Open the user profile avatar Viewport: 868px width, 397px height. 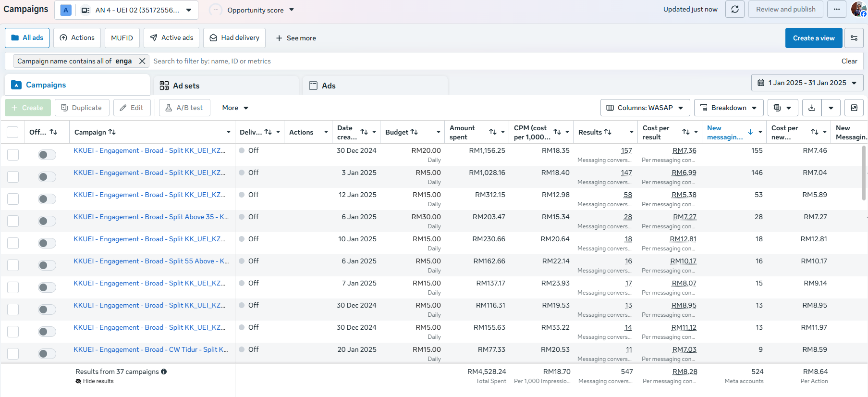tap(858, 9)
